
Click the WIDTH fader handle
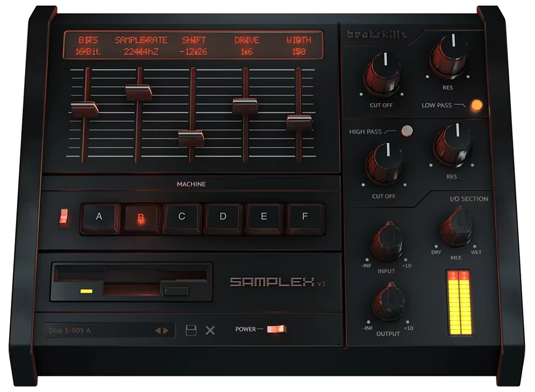pos(299,122)
